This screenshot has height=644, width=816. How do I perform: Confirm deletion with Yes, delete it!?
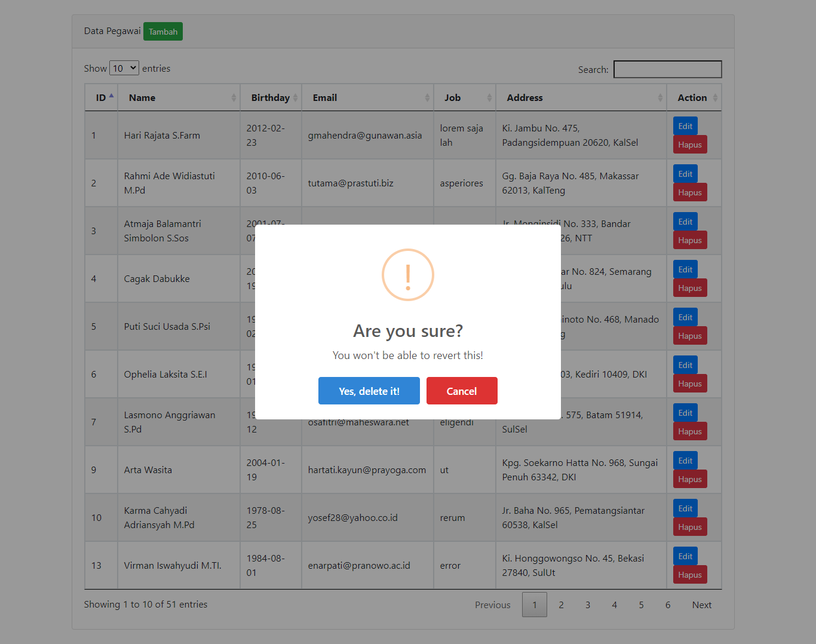369,391
